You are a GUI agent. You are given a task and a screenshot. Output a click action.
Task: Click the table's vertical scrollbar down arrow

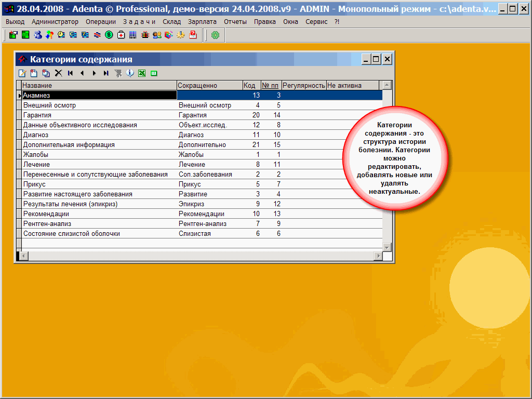[x=387, y=247]
